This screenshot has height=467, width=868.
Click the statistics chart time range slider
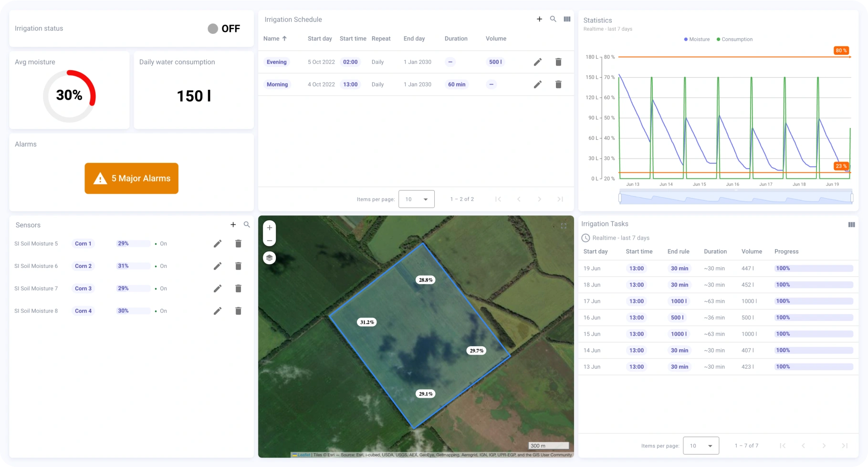tap(735, 197)
